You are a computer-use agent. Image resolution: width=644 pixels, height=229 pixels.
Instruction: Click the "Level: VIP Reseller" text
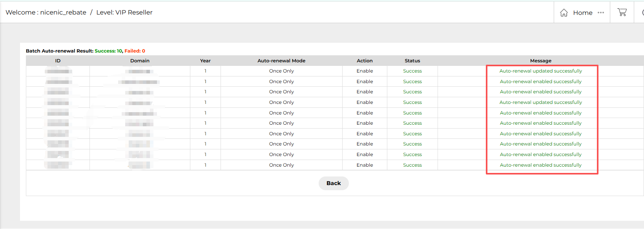click(124, 13)
